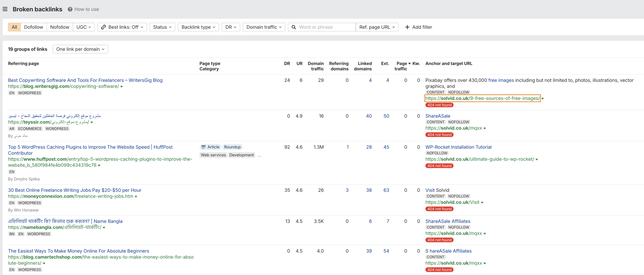Open the Domain traffic filter dropdown

coord(264,27)
